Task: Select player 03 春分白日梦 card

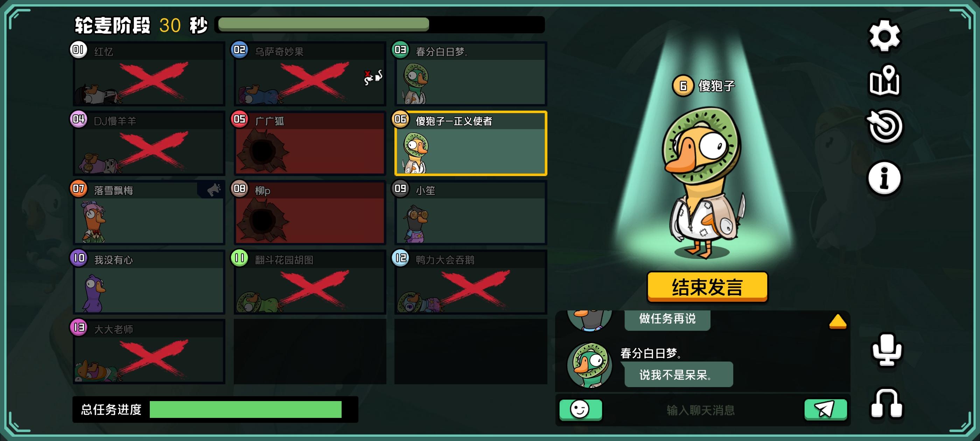Action: pos(471,74)
